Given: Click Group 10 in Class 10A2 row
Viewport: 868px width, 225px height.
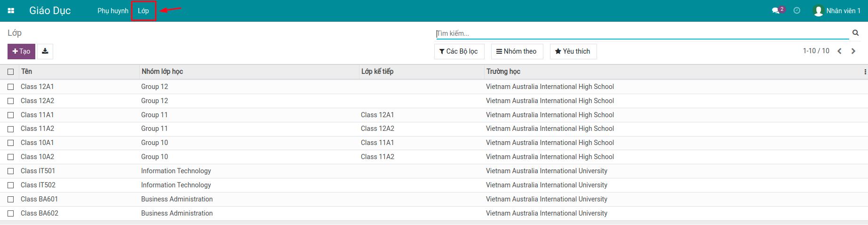Looking at the screenshot, I should [154, 157].
